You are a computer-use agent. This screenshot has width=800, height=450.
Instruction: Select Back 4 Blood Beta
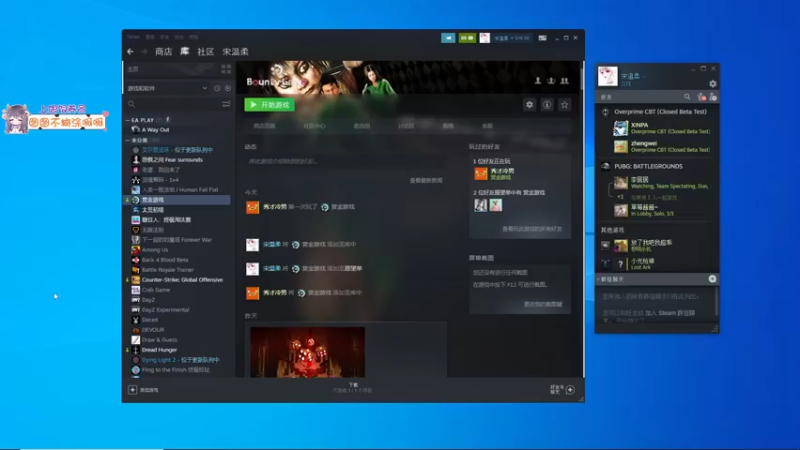click(x=165, y=260)
